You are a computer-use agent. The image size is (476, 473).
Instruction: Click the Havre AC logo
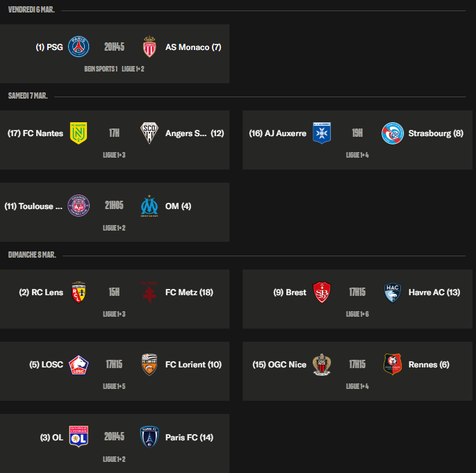(393, 292)
